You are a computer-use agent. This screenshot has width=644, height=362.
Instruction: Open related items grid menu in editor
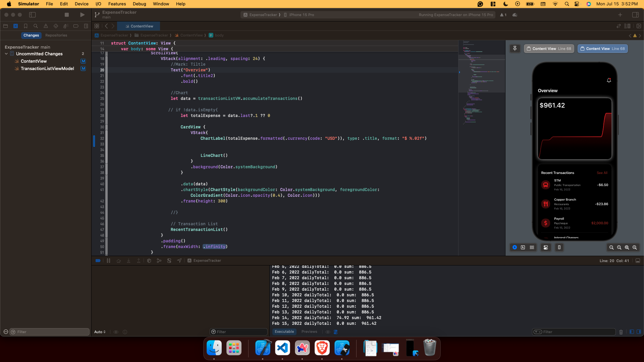[97, 26]
